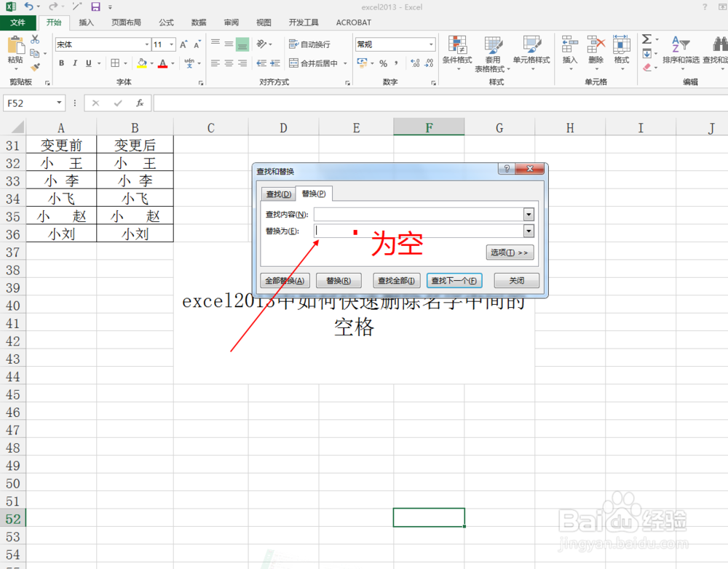Click the AutoSum sigma icon
The width and height of the screenshot is (728, 569).
coord(646,39)
